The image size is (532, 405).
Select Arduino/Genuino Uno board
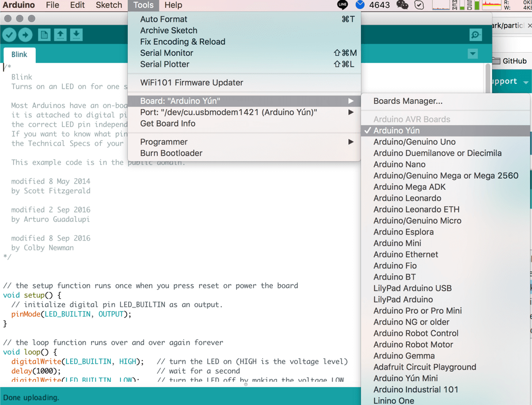point(445,142)
